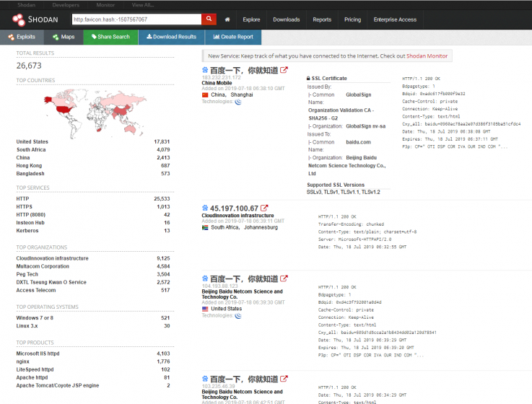The height and width of the screenshot is (404, 532).
Task: Filter by Bangladesh country
Action: coord(30,174)
